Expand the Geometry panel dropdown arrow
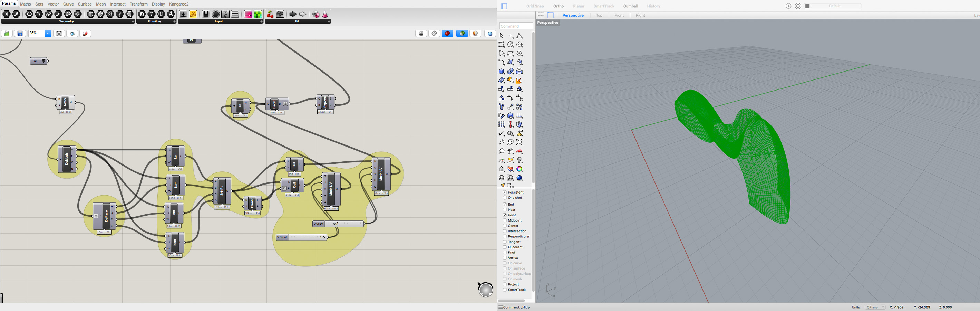This screenshot has width=980, height=311. [x=133, y=22]
